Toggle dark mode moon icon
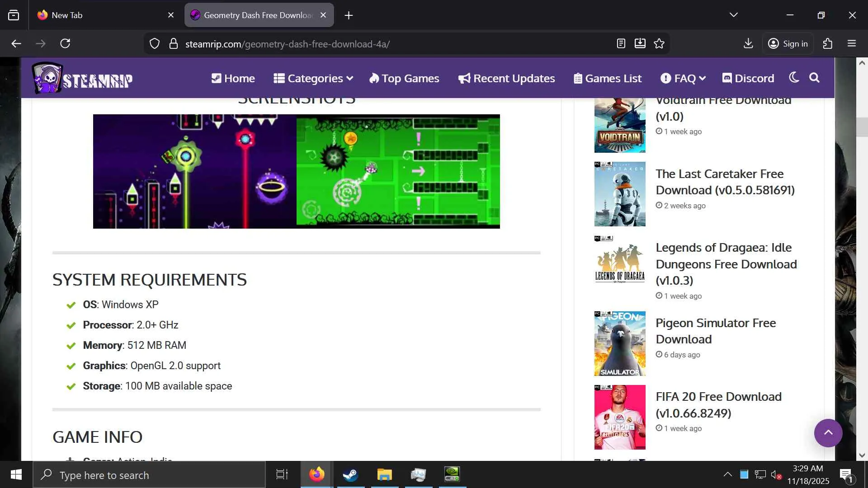The image size is (868, 488). 794,78
